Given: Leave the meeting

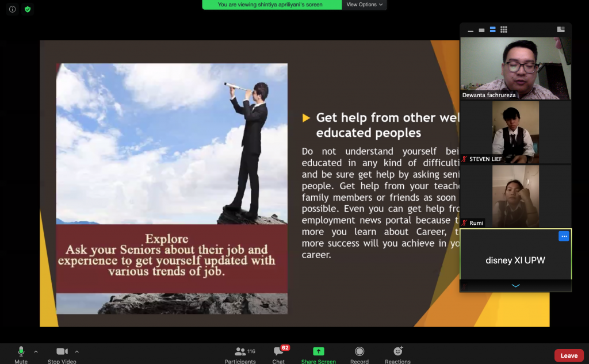Looking at the screenshot, I should click(x=569, y=355).
